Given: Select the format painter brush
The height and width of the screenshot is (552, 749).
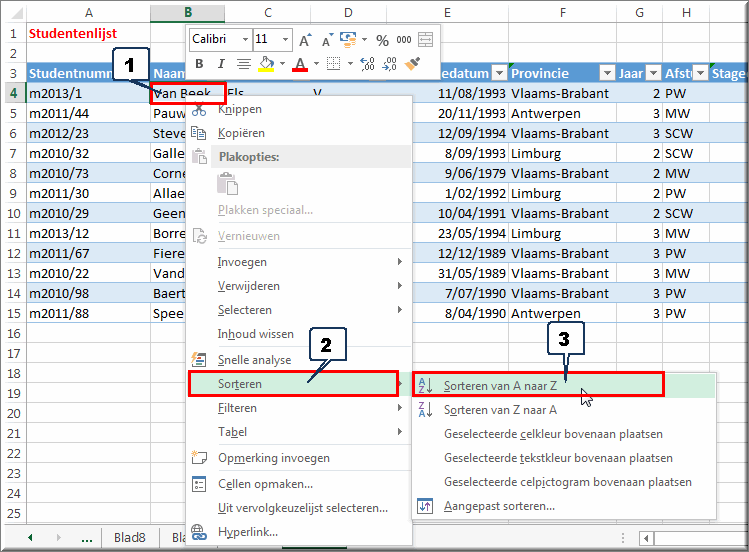Looking at the screenshot, I should click(412, 63).
